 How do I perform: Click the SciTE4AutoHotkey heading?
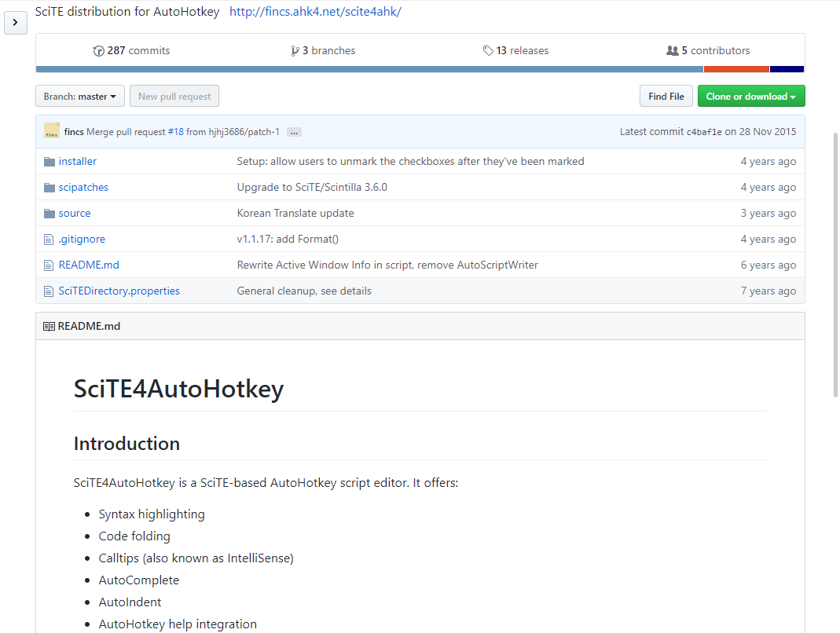(178, 389)
